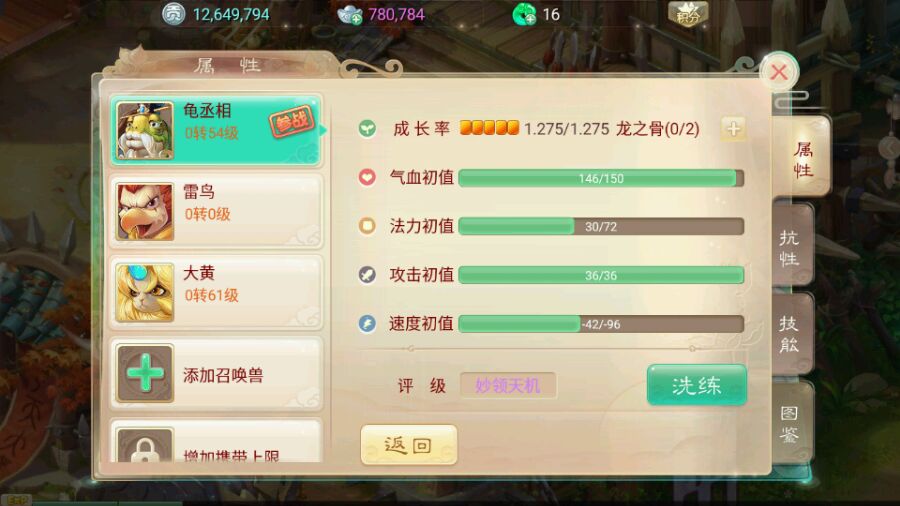
Task: Select the 雷鸟 pet entry
Action: [216, 211]
